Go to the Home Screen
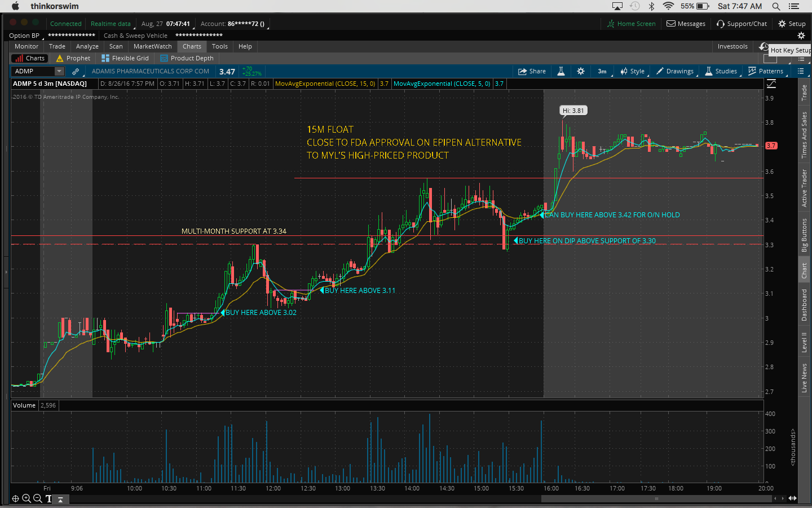The image size is (812, 508). pos(632,24)
